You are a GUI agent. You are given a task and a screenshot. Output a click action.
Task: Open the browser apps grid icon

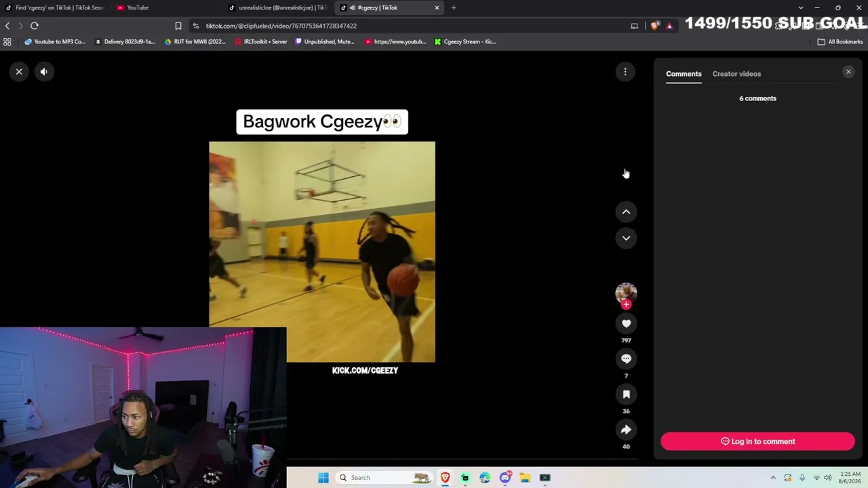7,41
